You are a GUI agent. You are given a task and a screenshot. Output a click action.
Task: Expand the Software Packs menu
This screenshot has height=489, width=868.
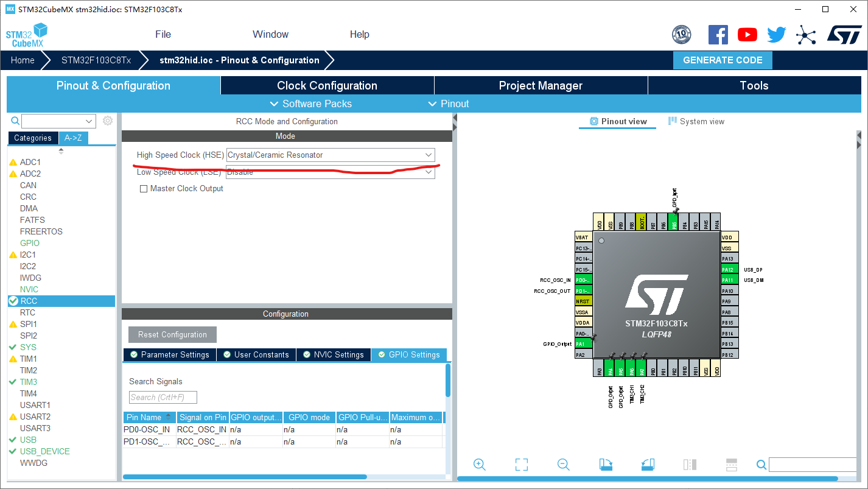click(310, 104)
